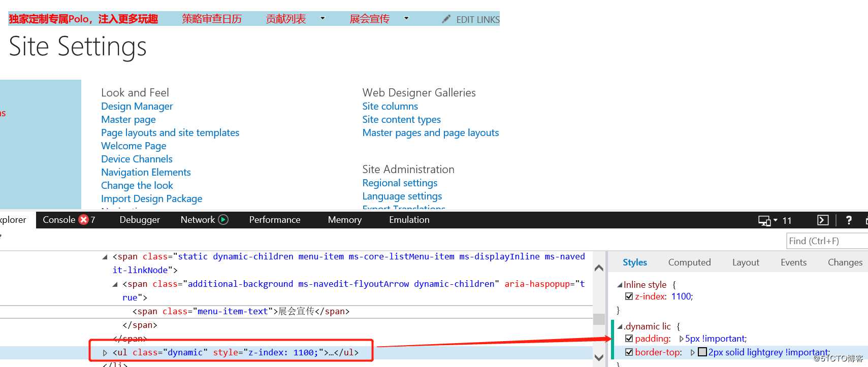The image size is (868, 367).
Task: Open the Language settings link
Action: (x=402, y=196)
